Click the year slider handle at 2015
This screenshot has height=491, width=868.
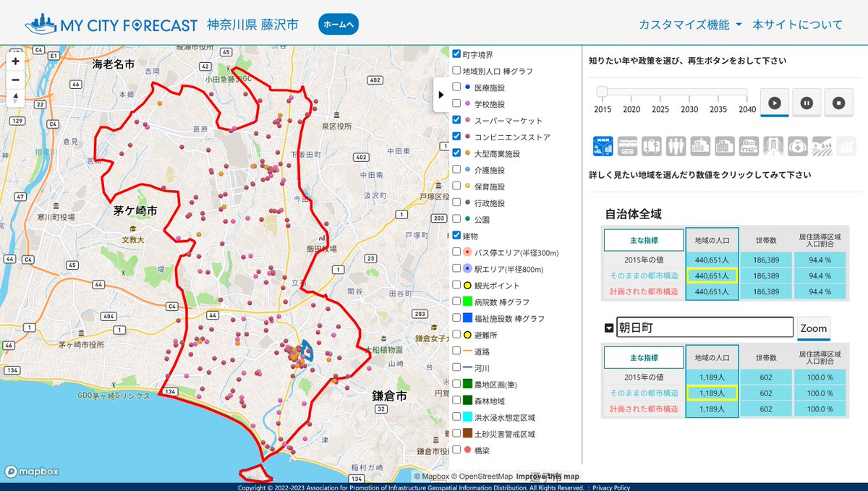point(602,92)
